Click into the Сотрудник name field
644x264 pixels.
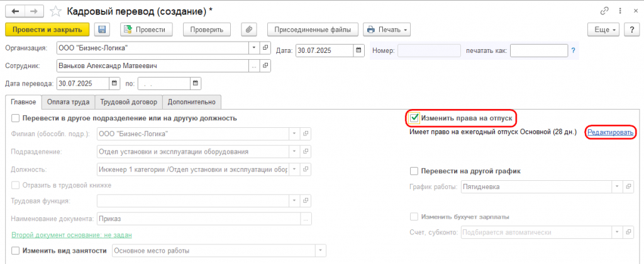click(x=152, y=66)
